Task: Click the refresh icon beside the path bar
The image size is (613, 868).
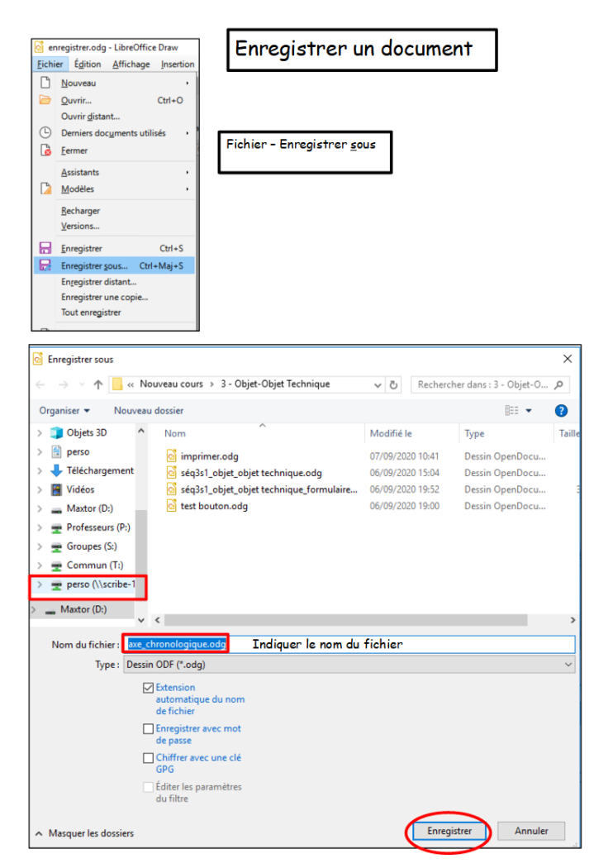Action: [x=394, y=384]
